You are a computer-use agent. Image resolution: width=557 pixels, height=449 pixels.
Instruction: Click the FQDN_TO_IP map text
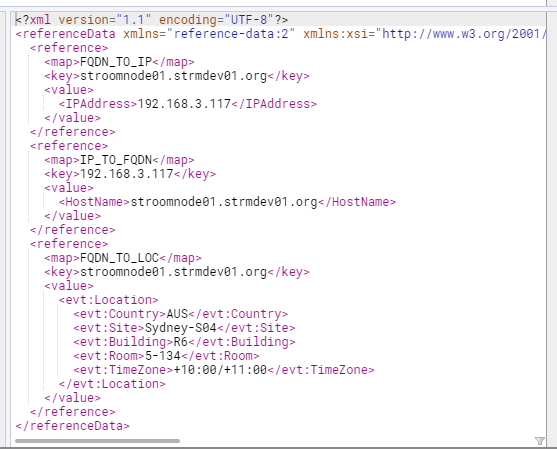click(x=116, y=62)
